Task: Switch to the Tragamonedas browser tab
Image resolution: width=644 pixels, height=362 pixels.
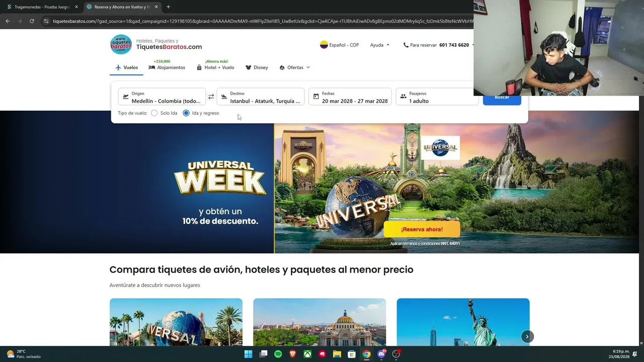Action: pos(42,7)
